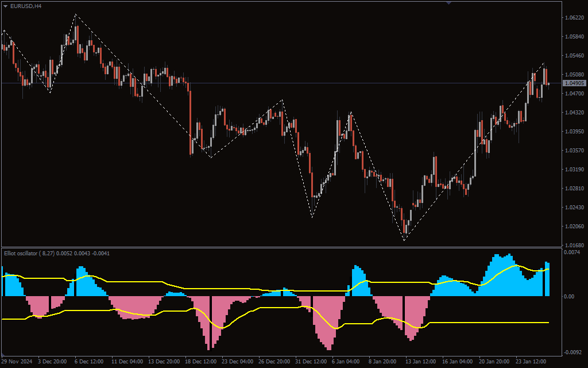This screenshot has width=588, height=368.
Task: Click the 0.0074 oscillator scale value
Action: point(572,252)
